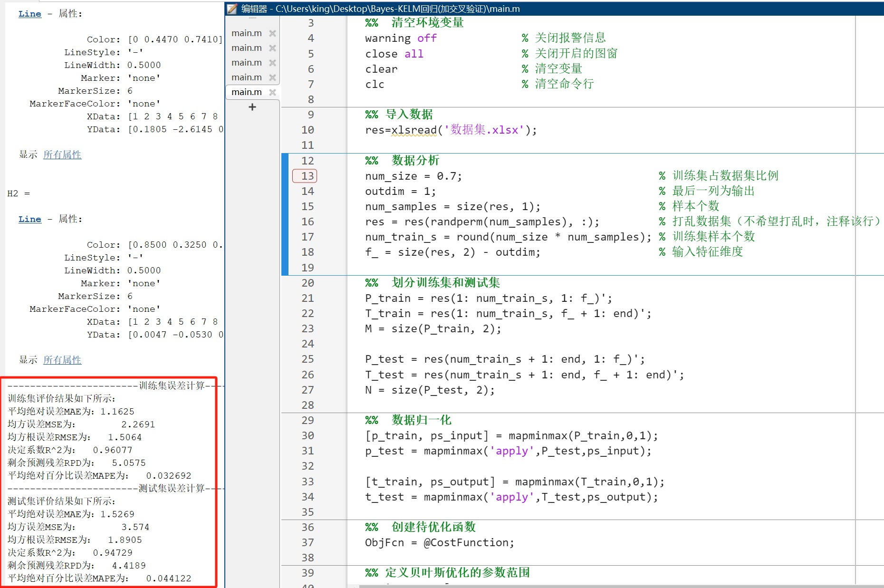
Task: Click line number 30 in the gutter
Action: pyautogui.click(x=307, y=435)
